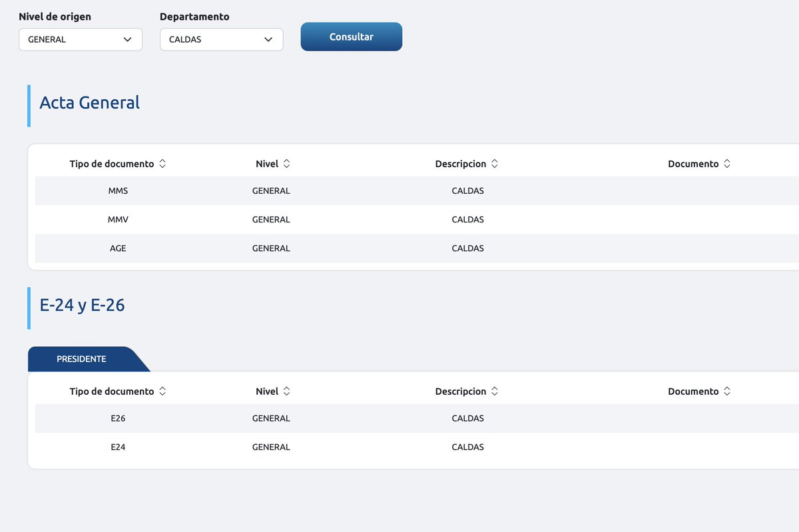
Task: Click CALDAS in the E24 row
Action: tap(467, 447)
